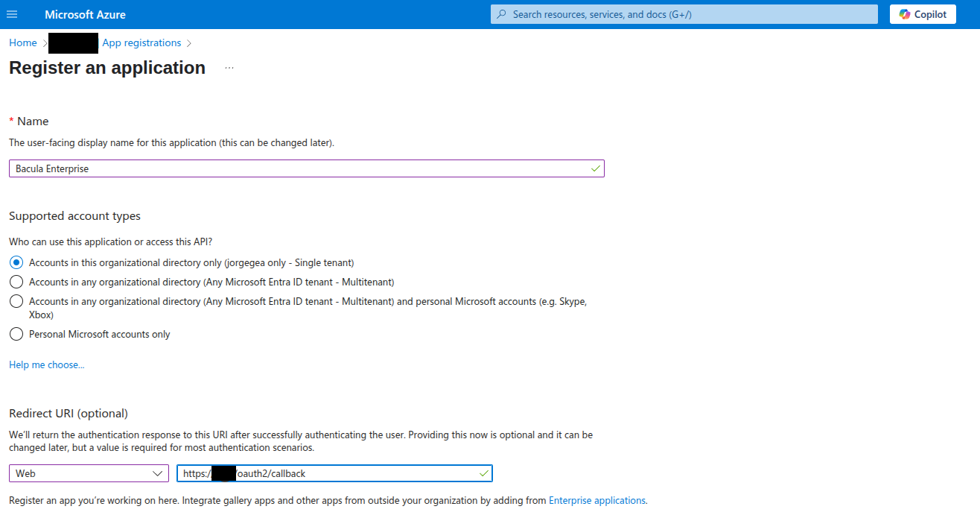The width and height of the screenshot is (980, 518).
Task: Click the chevron after App registrations breadcrumb
Action: click(x=189, y=43)
